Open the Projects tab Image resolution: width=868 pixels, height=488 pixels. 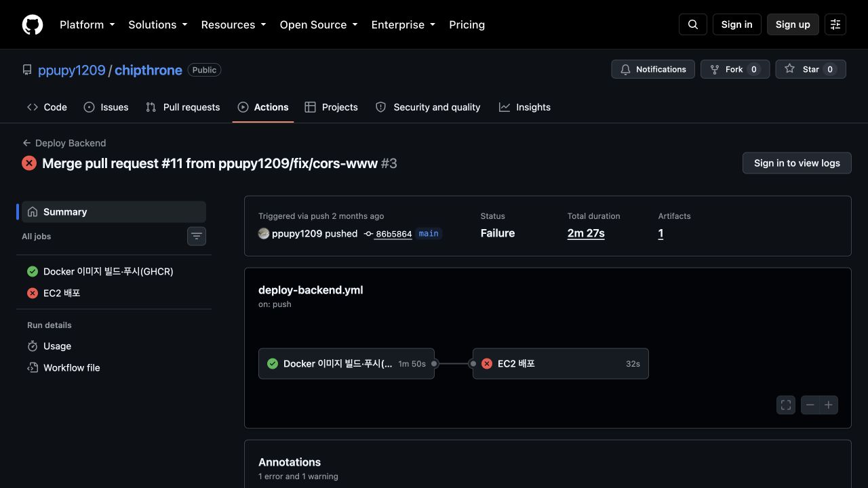(332, 107)
